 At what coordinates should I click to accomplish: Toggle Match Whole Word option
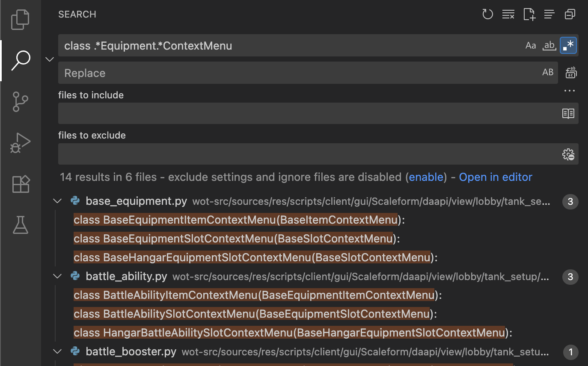[x=549, y=46]
